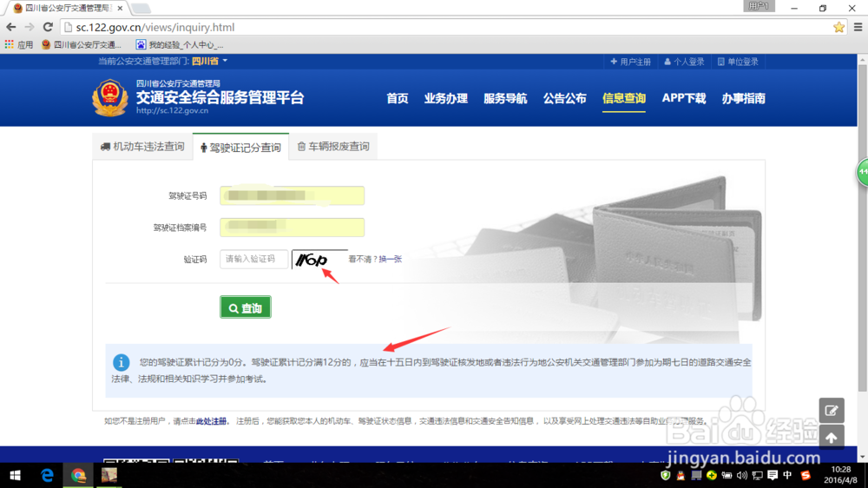The height and width of the screenshot is (488, 868).
Task: Open Microsoft Edge from taskbar
Action: tap(47, 475)
